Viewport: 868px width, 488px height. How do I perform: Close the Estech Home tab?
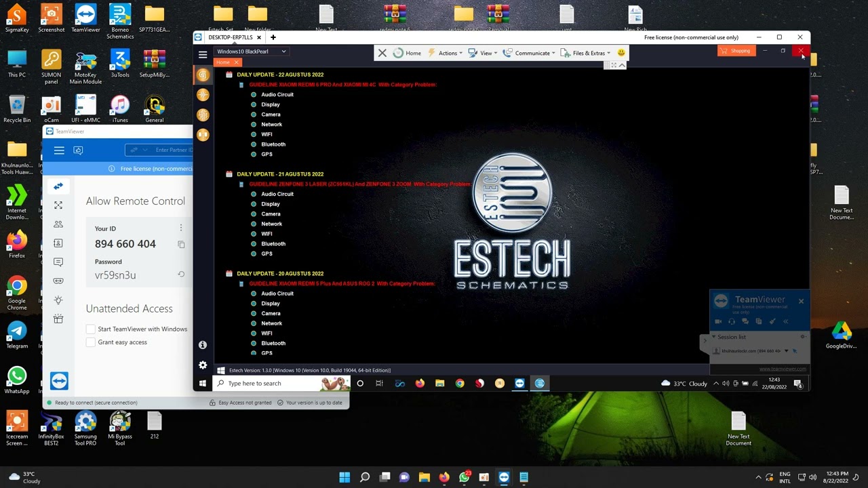tap(236, 62)
